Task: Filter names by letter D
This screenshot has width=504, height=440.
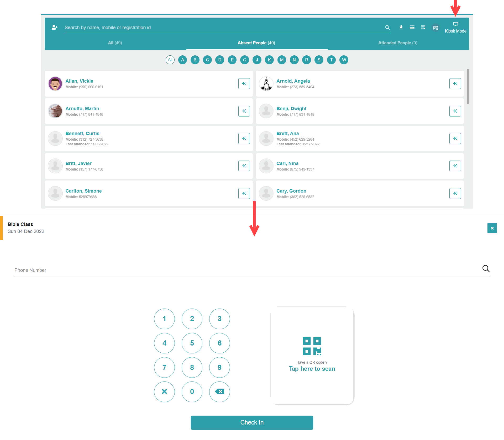Action: click(x=220, y=60)
